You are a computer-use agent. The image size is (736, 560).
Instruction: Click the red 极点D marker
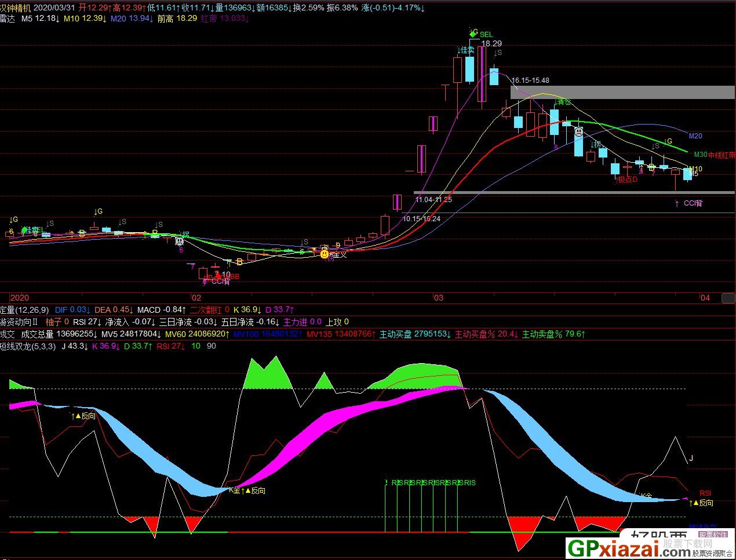click(627, 180)
